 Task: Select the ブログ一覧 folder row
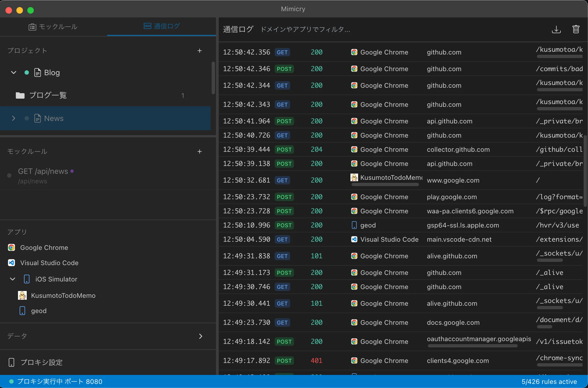(x=105, y=95)
